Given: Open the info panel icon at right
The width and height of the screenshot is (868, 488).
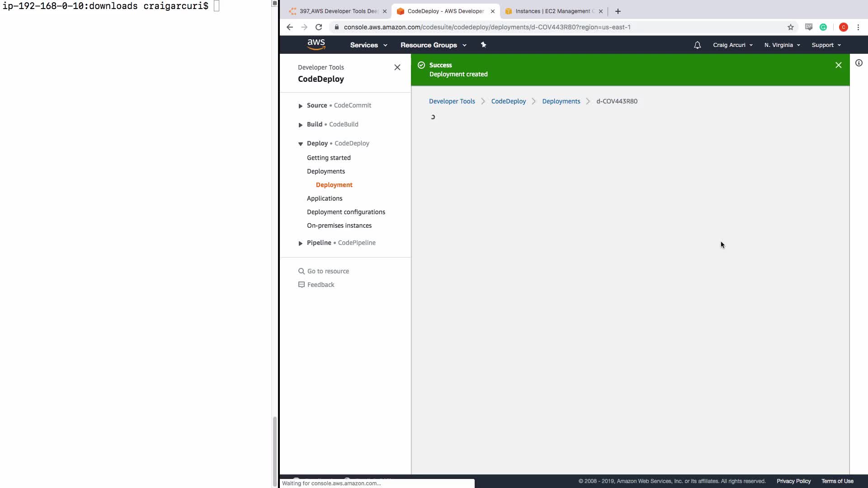Looking at the screenshot, I should tap(859, 63).
